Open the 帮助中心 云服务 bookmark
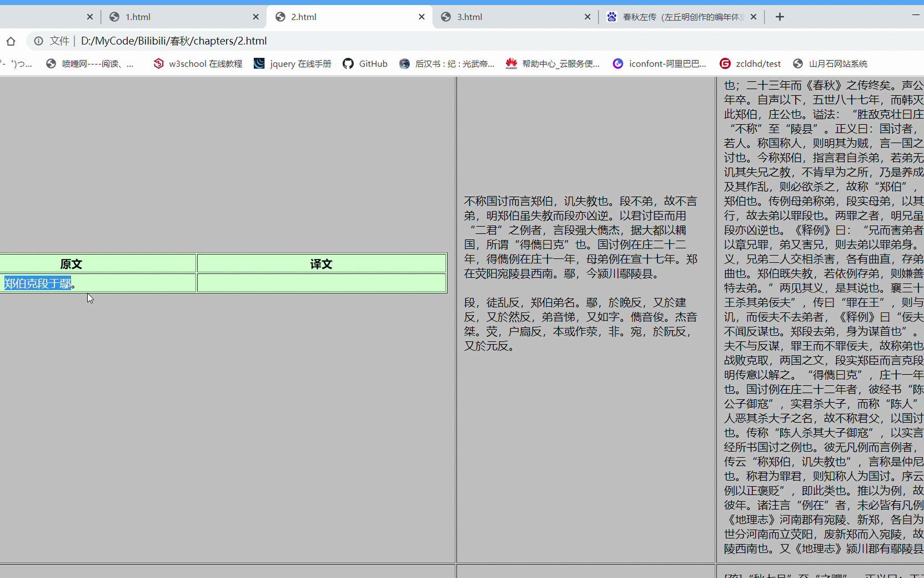Viewport: 924px width, 578px height. (x=553, y=64)
